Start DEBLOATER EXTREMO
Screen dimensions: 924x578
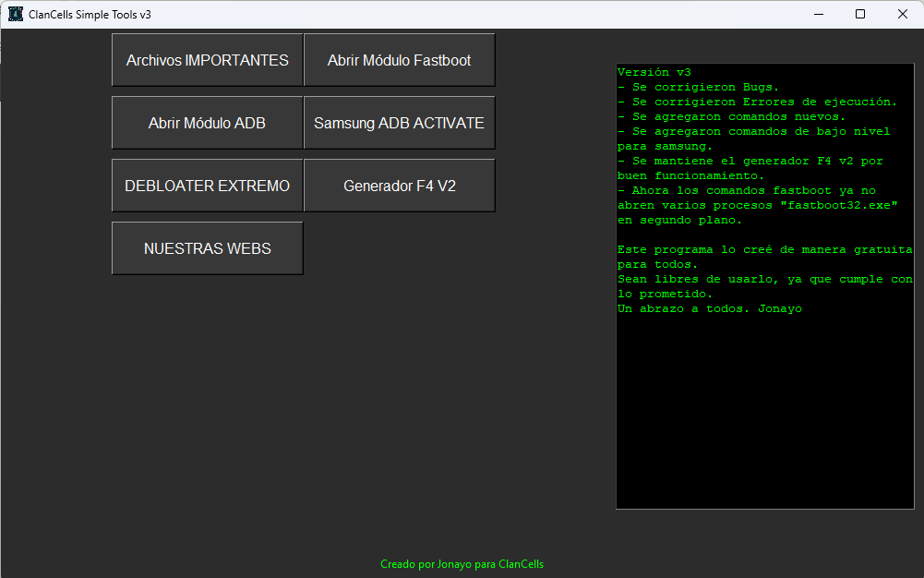[x=208, y=186]
